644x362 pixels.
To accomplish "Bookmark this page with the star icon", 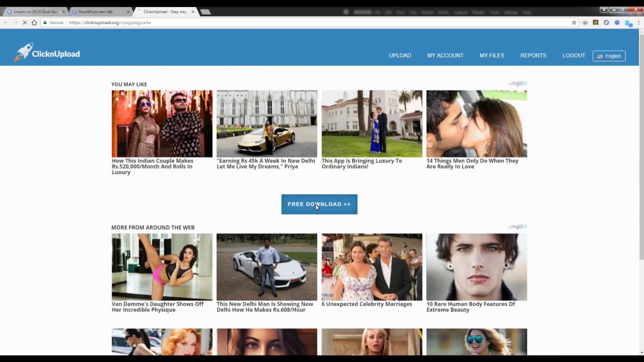I will pyautogui.click(x=574, y=23).
